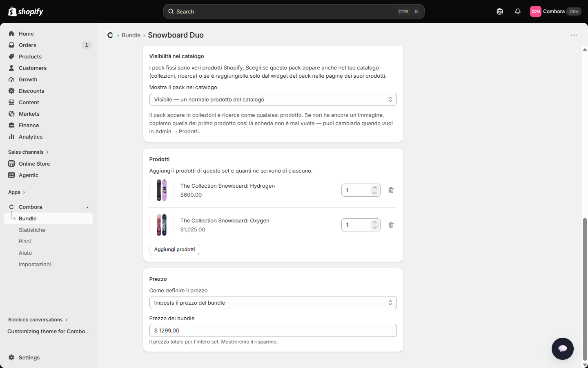The height and width of the screenshot is (368, 588).
Task: Click the Combora app icon in sidebar
Action: [11, 207]
